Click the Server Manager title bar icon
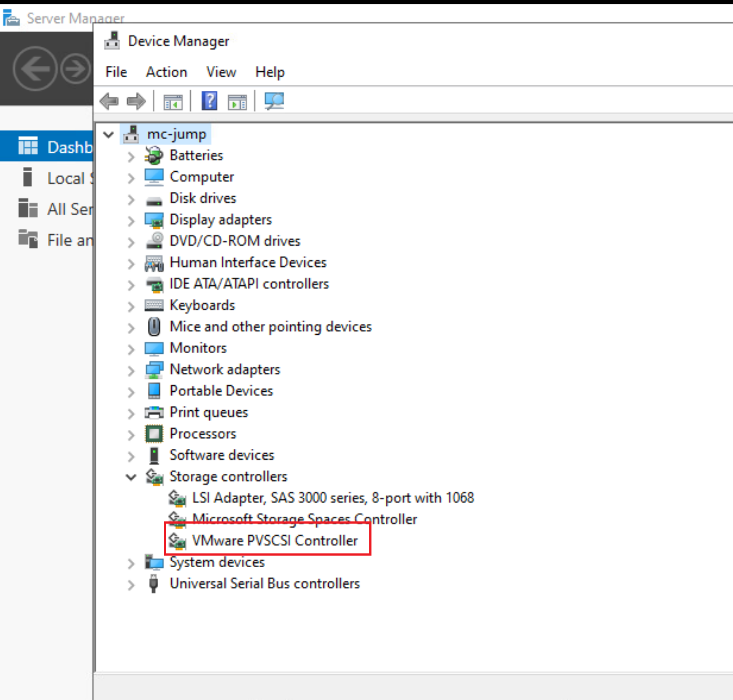Viewport: 733px width, 700px height. tap(11, 18)
